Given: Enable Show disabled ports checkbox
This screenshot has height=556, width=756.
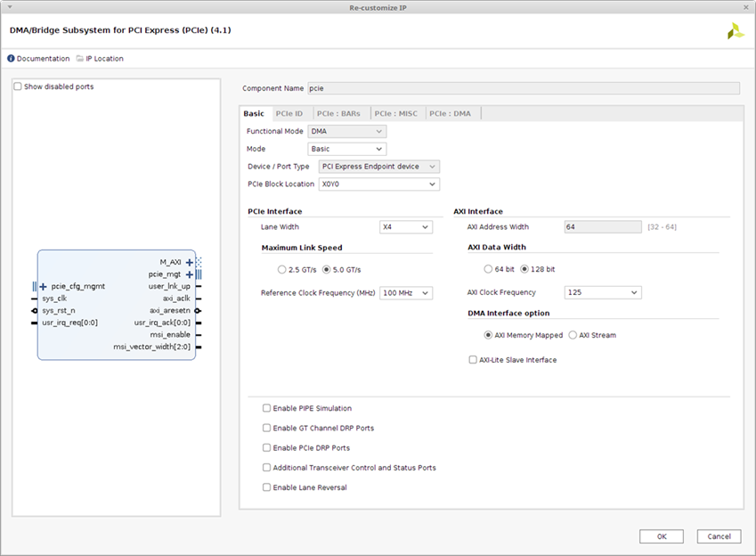Looking at the screenshot, I should click(x=18, y=86).
